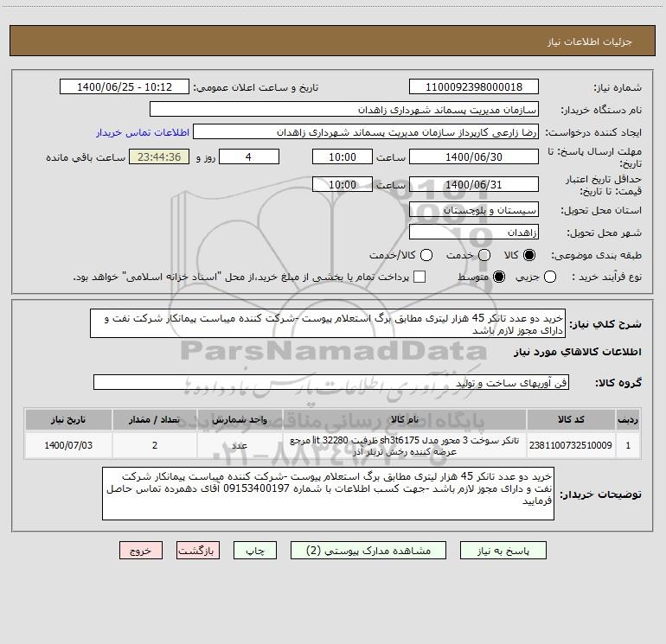666x644 pixels.
Task: Click the کد کالا column header
Action: click(x=571, y=419)
